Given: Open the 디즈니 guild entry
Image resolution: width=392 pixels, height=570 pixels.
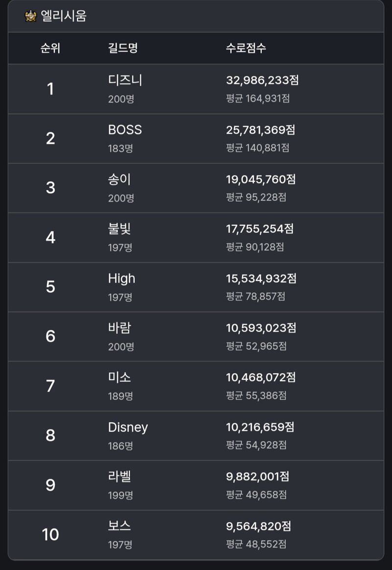Looking at the screenshot, I should point(196,89).
